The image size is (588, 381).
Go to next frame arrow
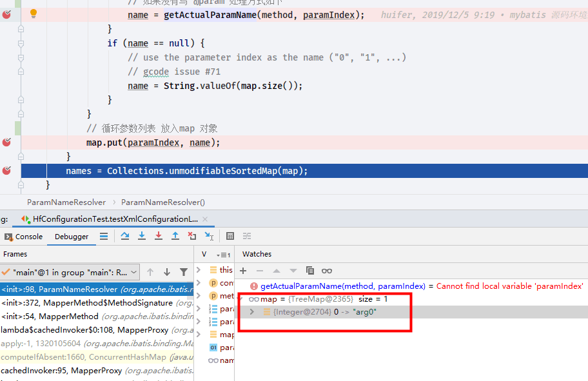coord(167,272)
